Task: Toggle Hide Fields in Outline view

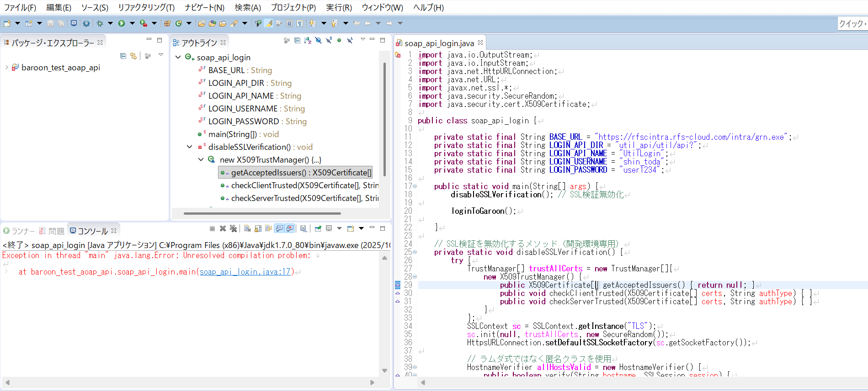Action: click(x=318, y=41)
